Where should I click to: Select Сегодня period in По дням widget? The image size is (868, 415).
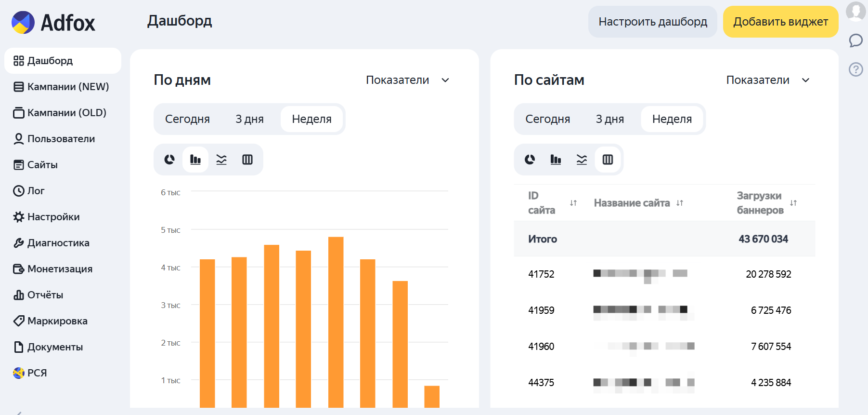(x=187, y=119)
